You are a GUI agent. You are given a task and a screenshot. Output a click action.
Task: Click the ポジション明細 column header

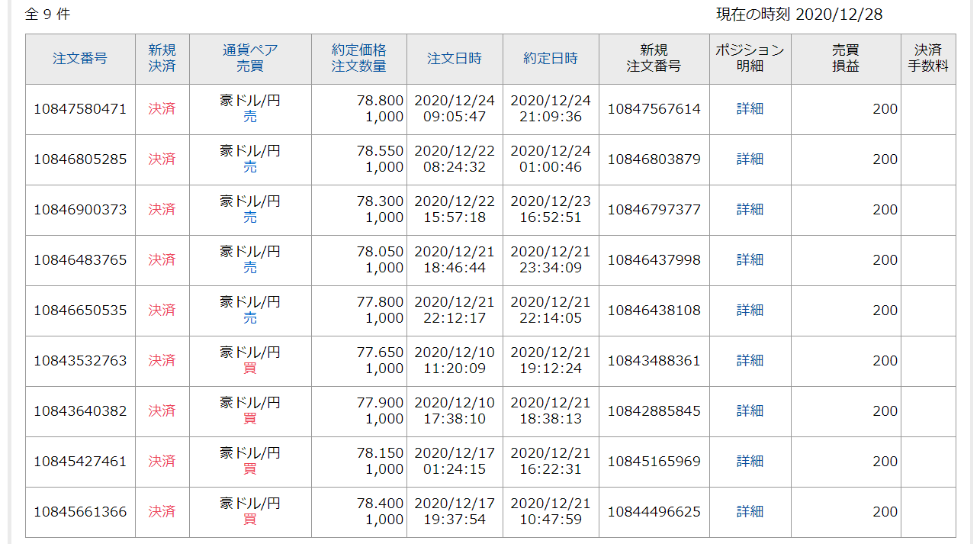[750, 59]
